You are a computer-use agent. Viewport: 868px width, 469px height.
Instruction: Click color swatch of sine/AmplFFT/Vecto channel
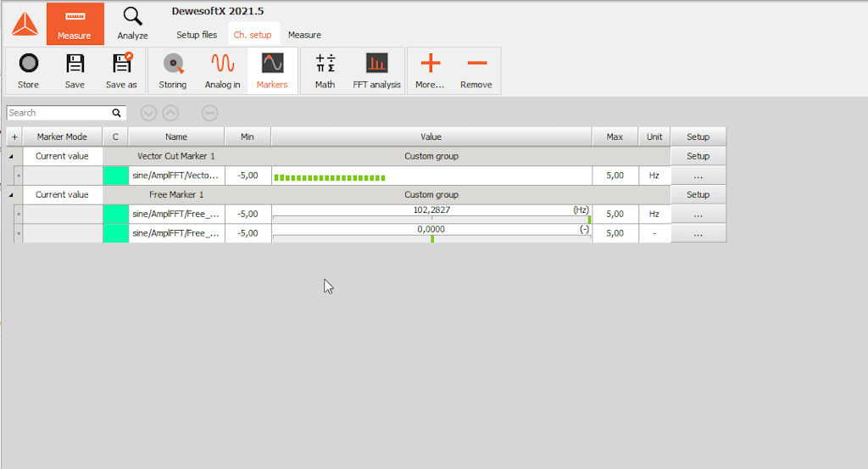coord(115,176)
